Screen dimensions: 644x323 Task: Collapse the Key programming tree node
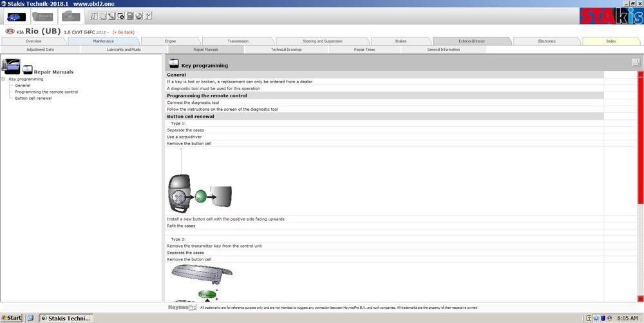(3, 79)
